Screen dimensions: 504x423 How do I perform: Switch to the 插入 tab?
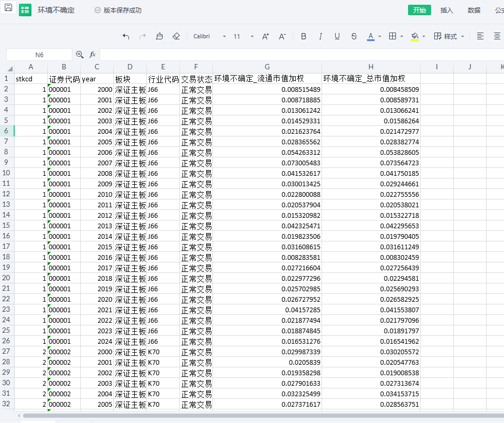(446, 10)
